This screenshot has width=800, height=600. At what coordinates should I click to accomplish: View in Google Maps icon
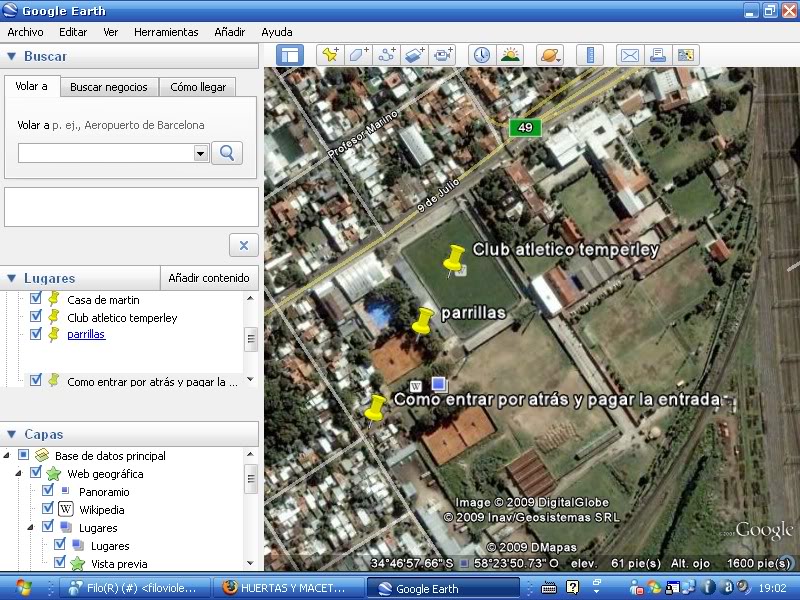(x=686, y=55)
